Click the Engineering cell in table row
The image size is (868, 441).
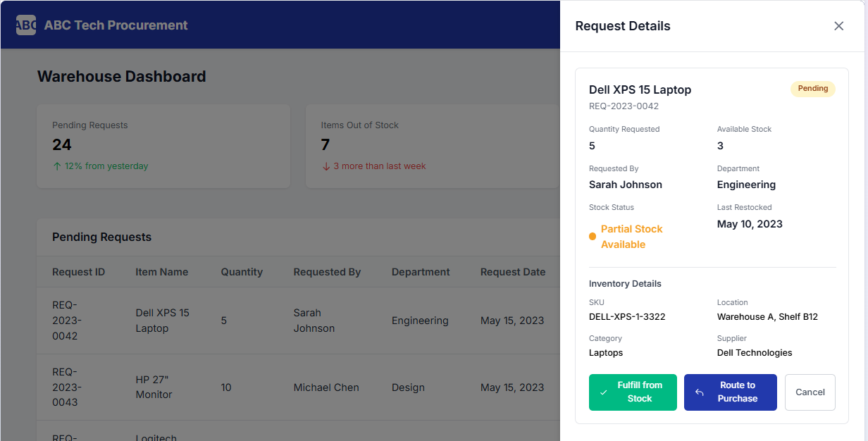pos(420,321)
